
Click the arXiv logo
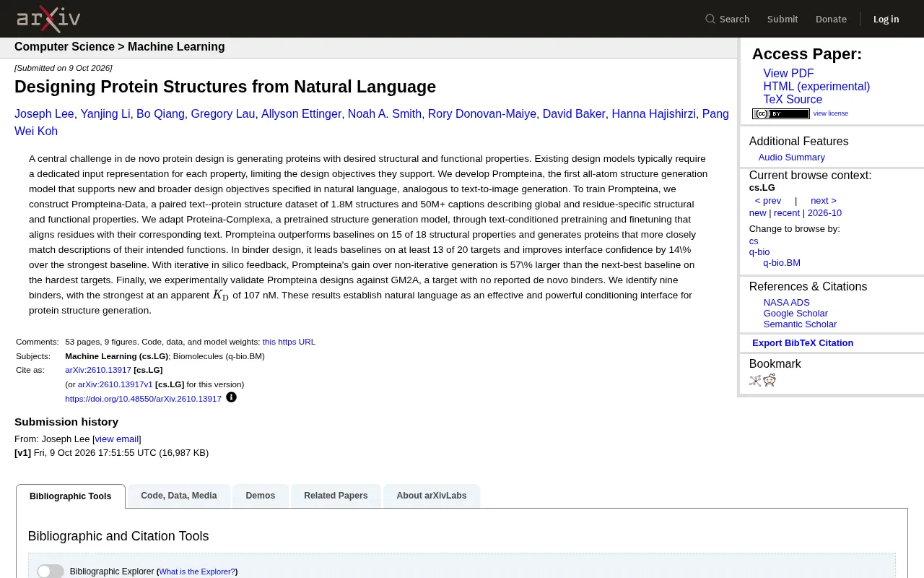[x=48, y=19]
